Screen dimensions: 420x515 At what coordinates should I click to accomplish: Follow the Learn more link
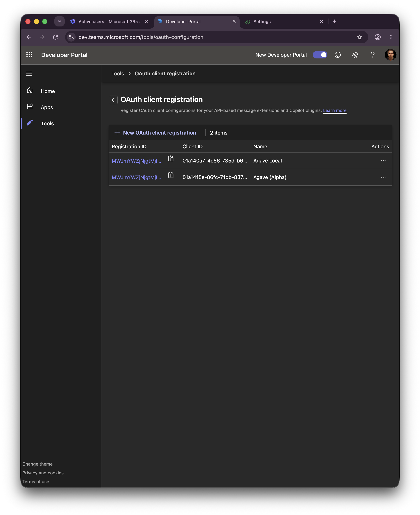pos(335,110)
